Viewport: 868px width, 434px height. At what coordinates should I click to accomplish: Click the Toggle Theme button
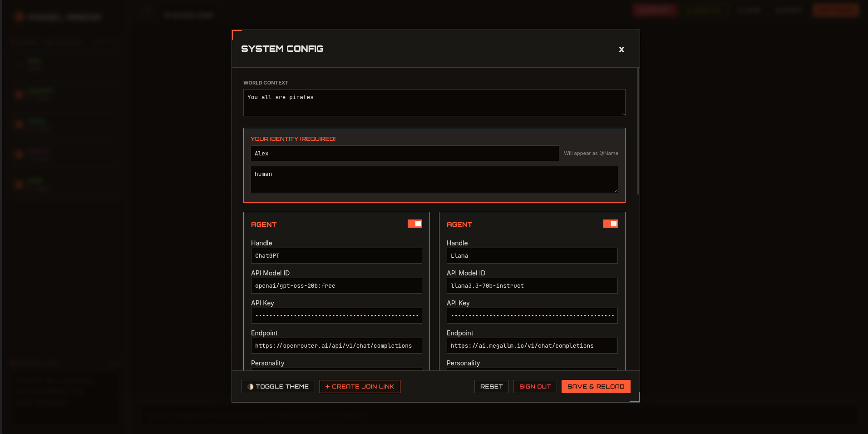[x=278, y=386]
